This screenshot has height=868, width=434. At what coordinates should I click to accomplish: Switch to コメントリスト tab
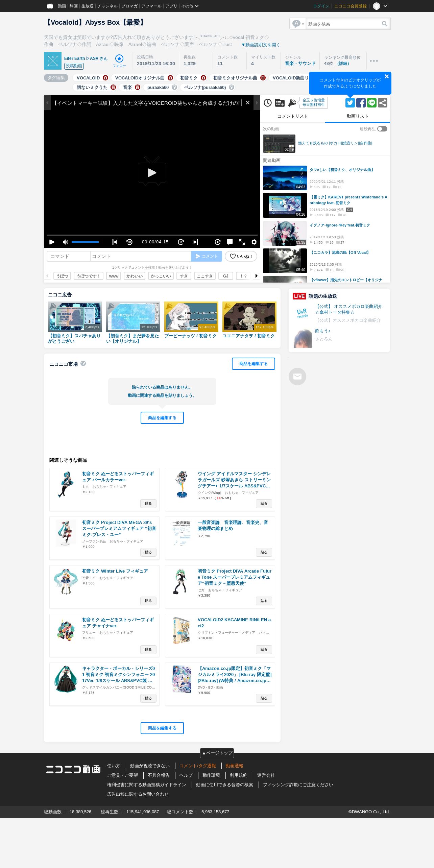point(293,116)
